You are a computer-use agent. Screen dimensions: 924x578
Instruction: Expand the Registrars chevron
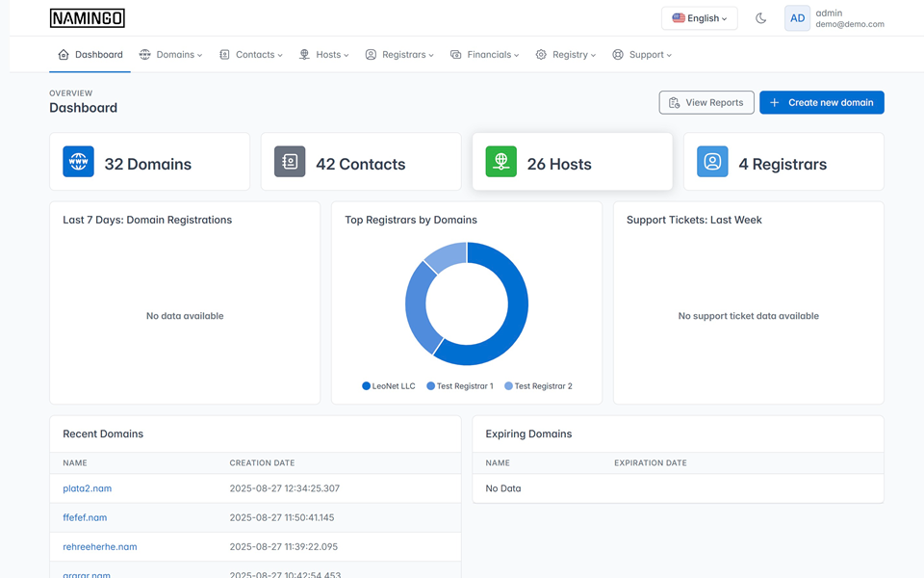(431, 55)
